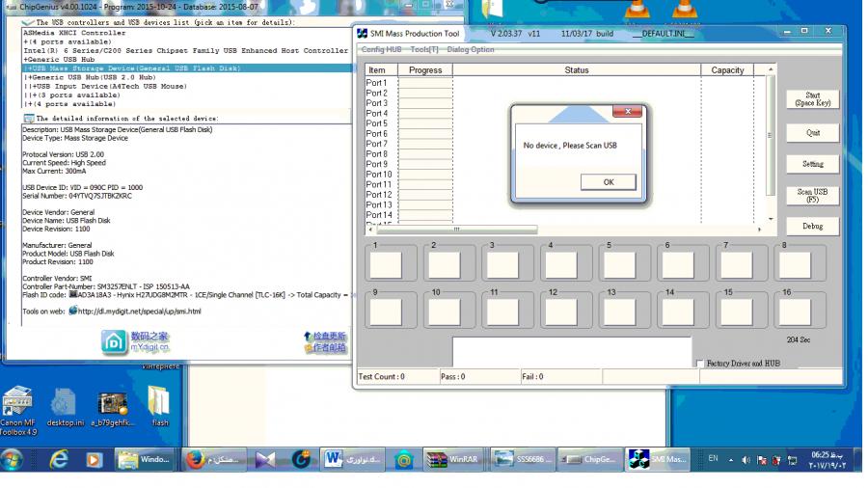Click the Item column header
The height and width of the screenshot is (488, 868).
tap(381, 70)
